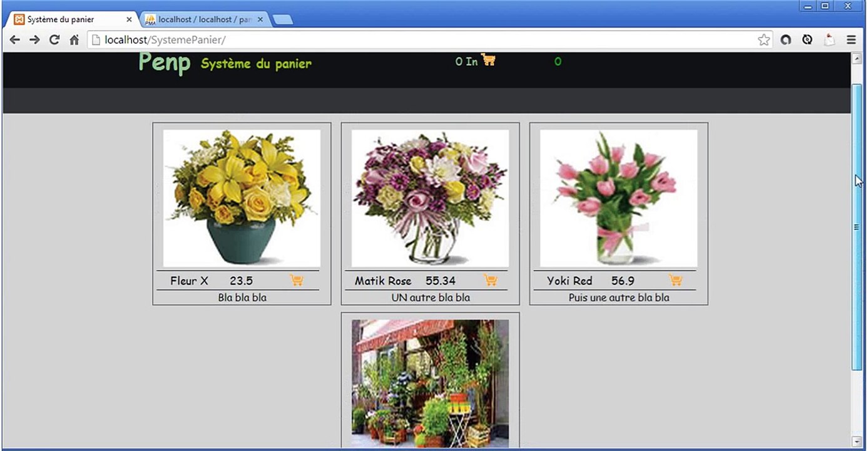Minimize the browser window
This screenshot has width=868, height=451.
click(x=807, y=6)
